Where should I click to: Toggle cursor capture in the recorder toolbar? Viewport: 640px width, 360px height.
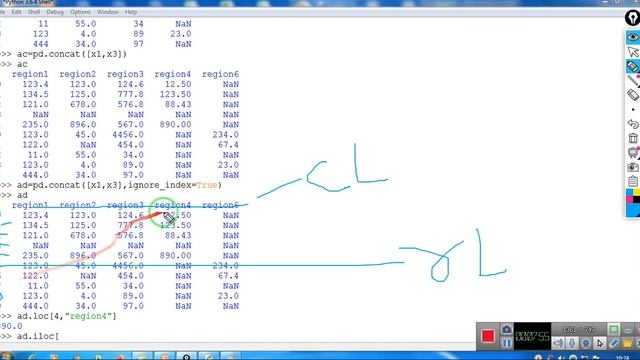600,343
